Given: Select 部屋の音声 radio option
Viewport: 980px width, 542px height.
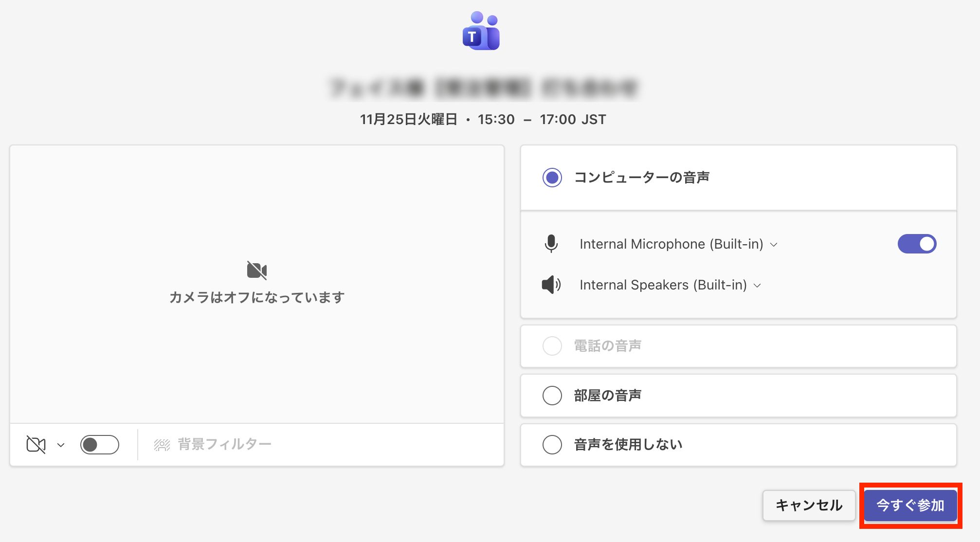Looking at the screenshot, I should [552, 396].
